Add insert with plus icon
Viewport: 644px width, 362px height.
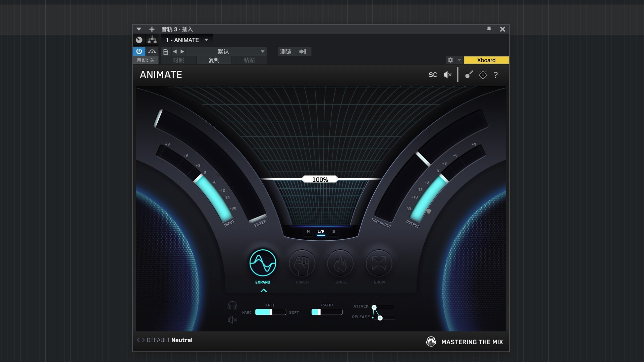(x=152, y=29)
